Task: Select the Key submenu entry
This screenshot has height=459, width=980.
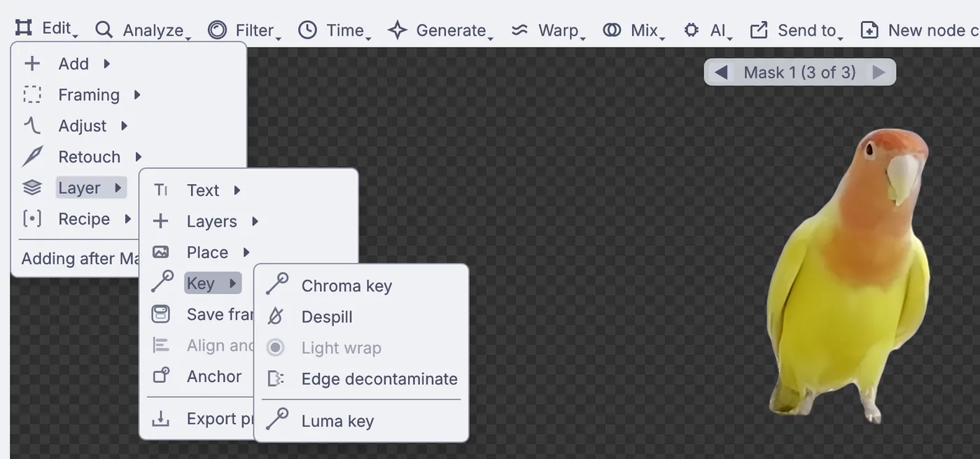Action: point(213,283)
